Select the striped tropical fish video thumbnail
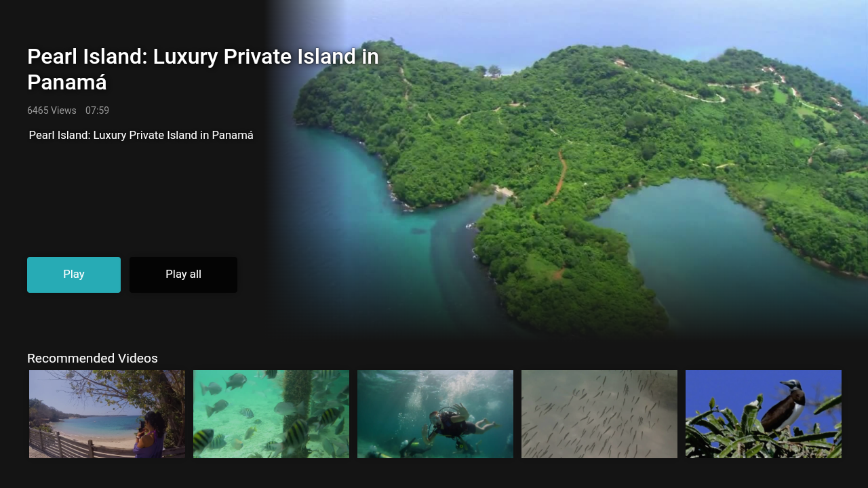 271,414
